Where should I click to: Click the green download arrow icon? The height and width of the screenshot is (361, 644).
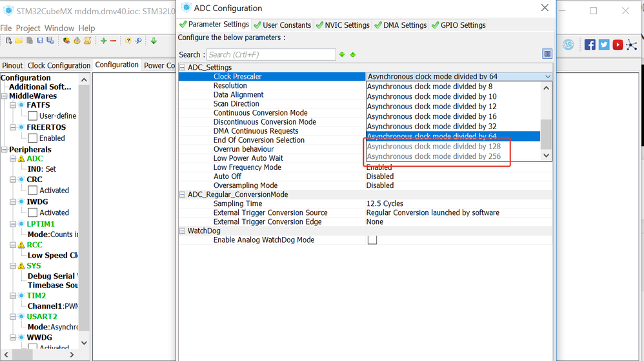coord(154,41)
